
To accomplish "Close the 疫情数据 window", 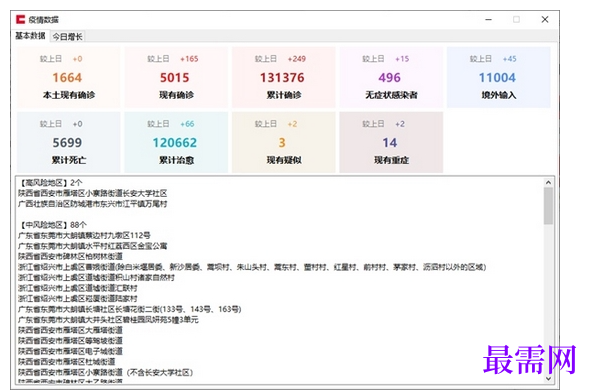I will pyautogui.click(x=545, y=19).
